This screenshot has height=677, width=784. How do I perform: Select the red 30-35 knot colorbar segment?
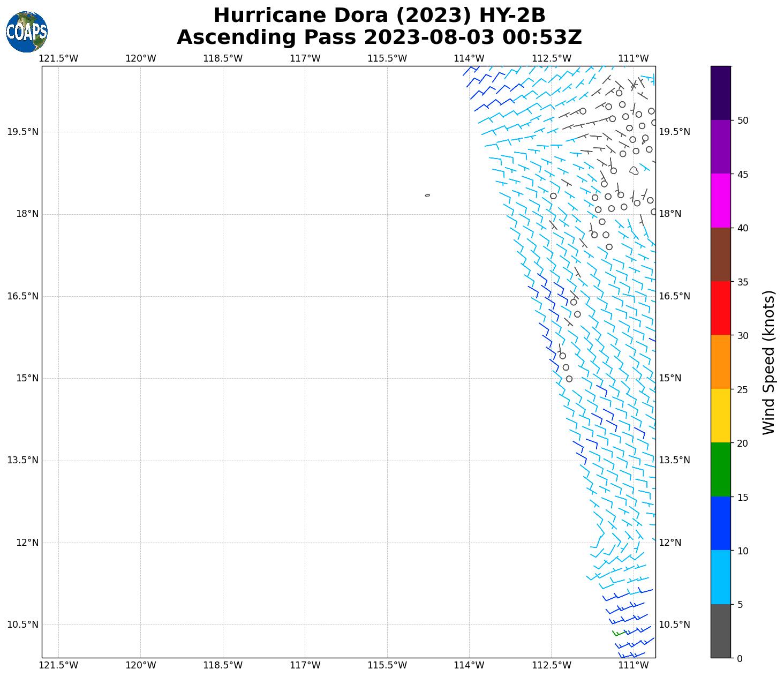click(720, 308)
